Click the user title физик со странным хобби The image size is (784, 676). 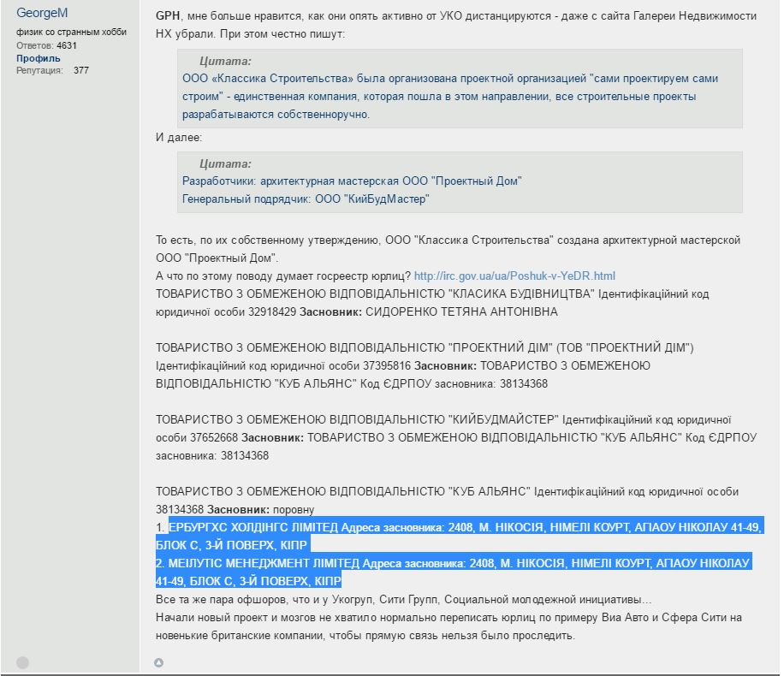pyautogui.click(x=71, y=33)
